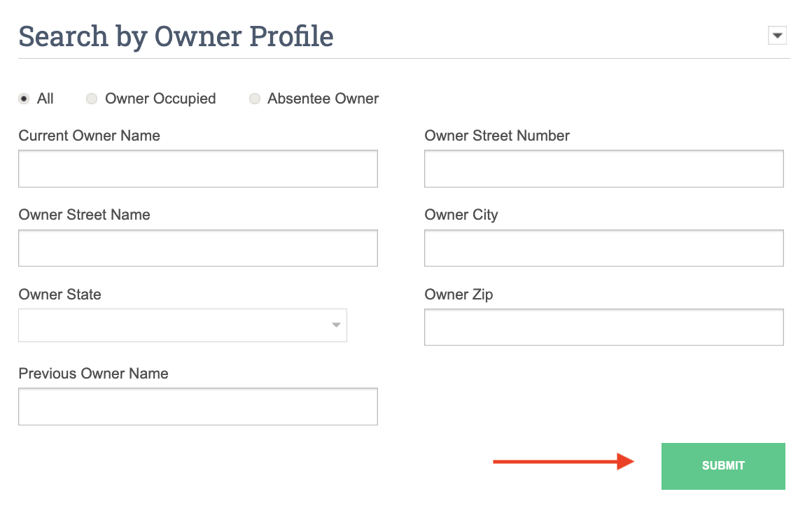Open the Owner State dropdown

click(183, 325)
